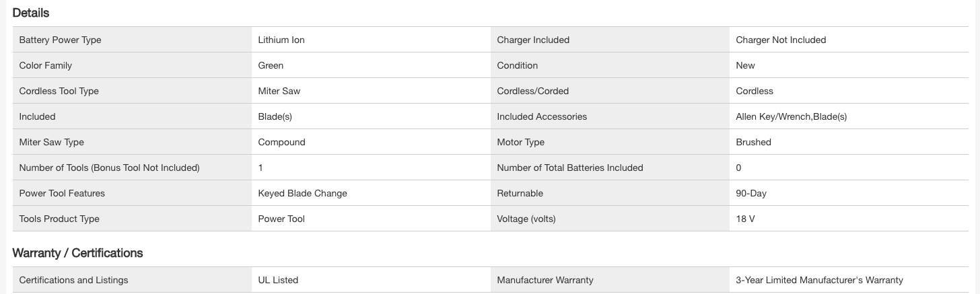
Task: Click the Green color family value
Action: click(x=271, y=65)
